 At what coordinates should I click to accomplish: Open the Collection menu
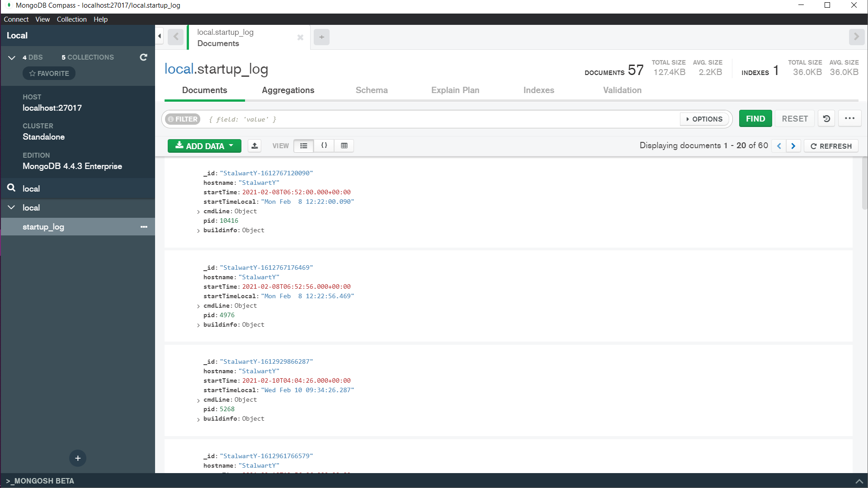[x=71, y=19]
